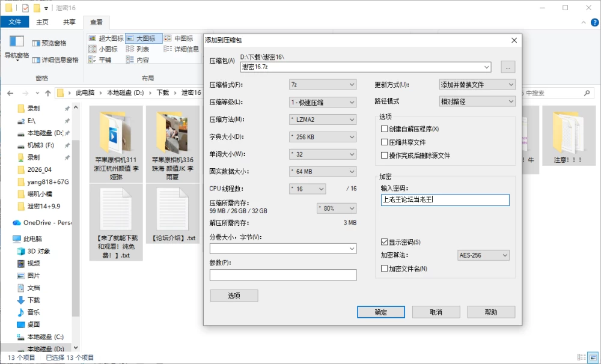Enable 操作完成后删除源文件 checkbox
This screenshot has width=601, height=364.
[x=384, y=155]
